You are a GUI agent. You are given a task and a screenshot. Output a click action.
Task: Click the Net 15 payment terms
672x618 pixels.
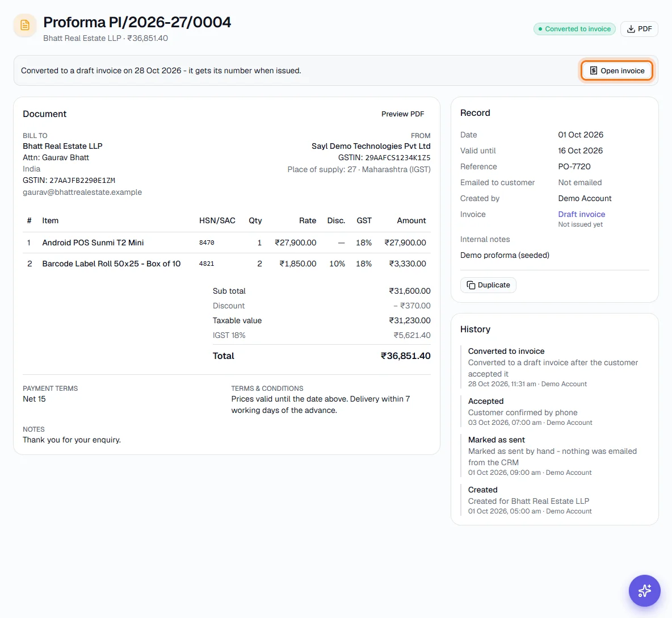click(x=34, y=399)
